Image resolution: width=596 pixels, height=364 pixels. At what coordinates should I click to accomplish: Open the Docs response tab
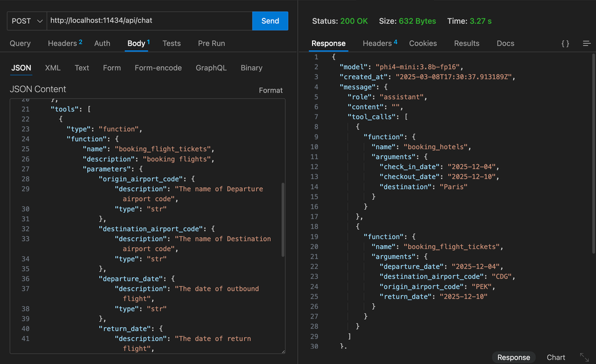(x=505, y=44)
